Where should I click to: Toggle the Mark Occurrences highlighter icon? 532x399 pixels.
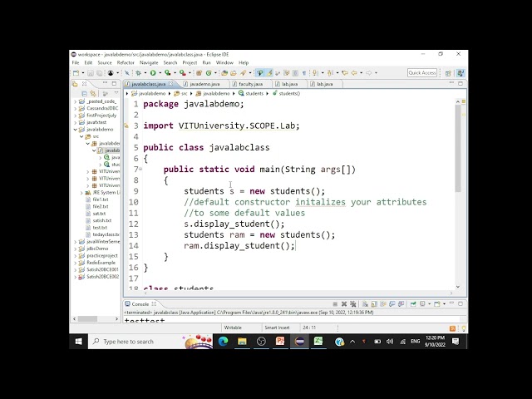[x=269, y=73]
